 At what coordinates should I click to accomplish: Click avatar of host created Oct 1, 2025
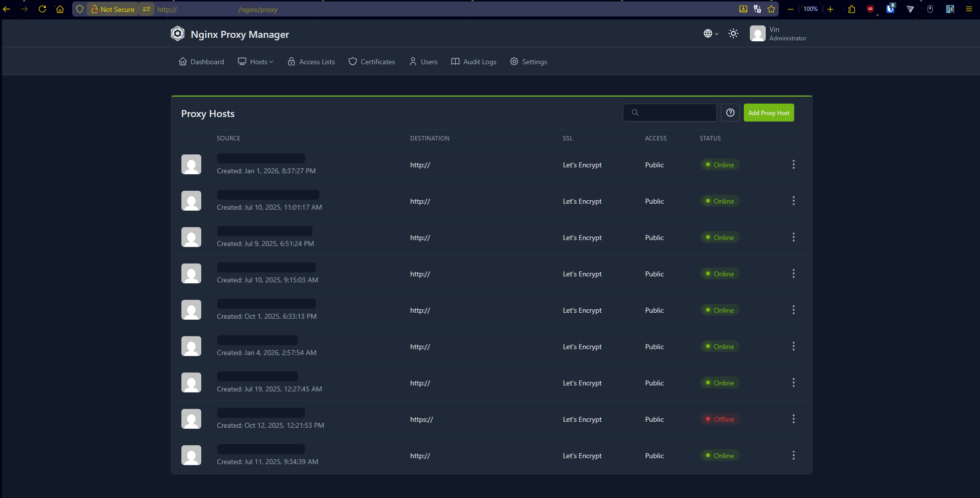point(191,310)
